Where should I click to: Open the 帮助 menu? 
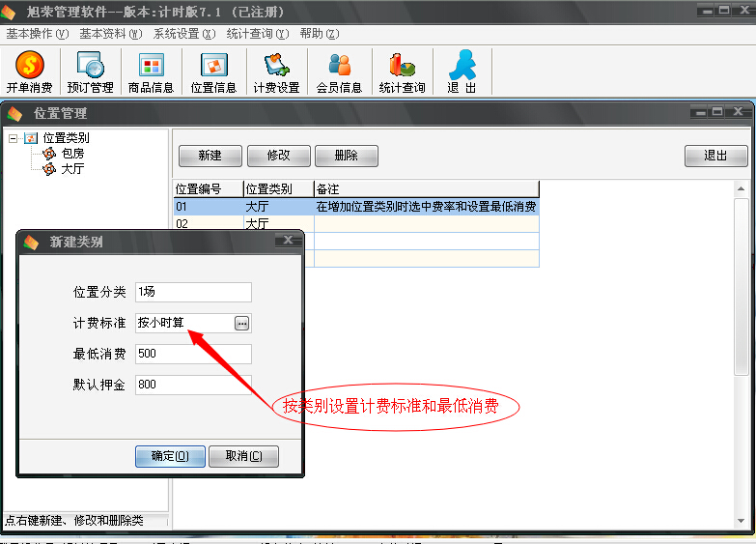pos(320,34)
